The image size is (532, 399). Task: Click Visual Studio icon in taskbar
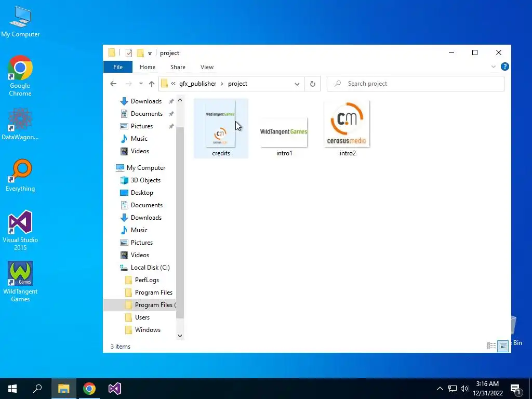click(x=115, y=389)
